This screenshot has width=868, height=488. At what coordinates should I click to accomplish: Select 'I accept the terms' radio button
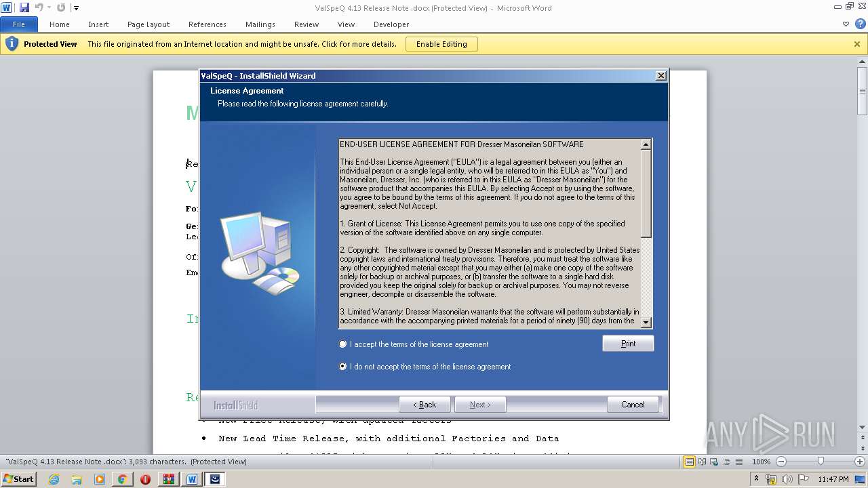(x=343, y=344)
